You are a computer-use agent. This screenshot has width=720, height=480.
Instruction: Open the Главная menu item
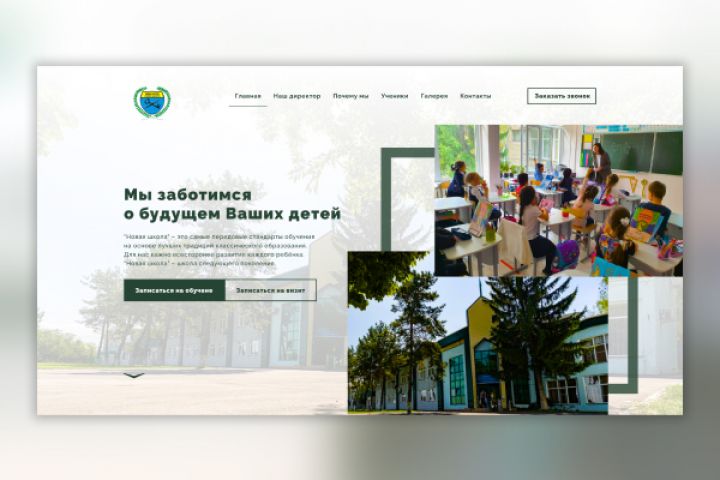tap(248, 96)
